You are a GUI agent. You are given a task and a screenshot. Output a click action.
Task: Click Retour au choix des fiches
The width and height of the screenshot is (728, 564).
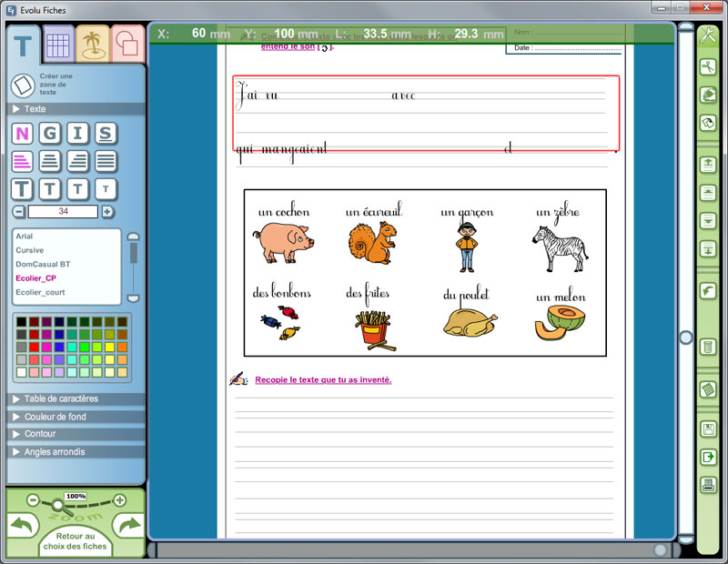coord(75,541)
